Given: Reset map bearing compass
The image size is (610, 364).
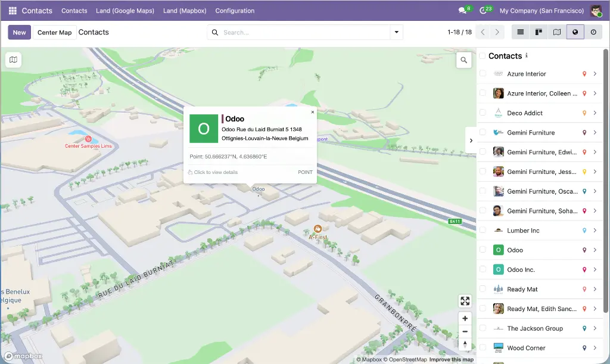Looking at the screenshot, I should pos(465,344).
